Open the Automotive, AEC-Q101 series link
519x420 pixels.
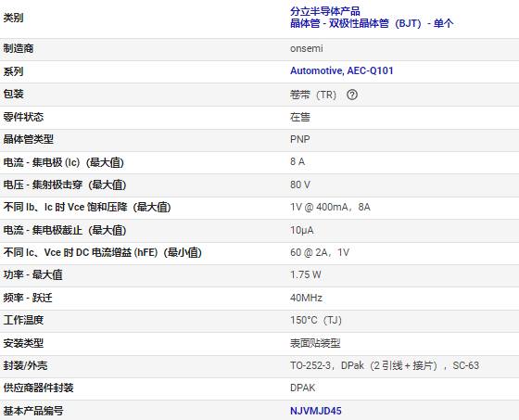342,70
